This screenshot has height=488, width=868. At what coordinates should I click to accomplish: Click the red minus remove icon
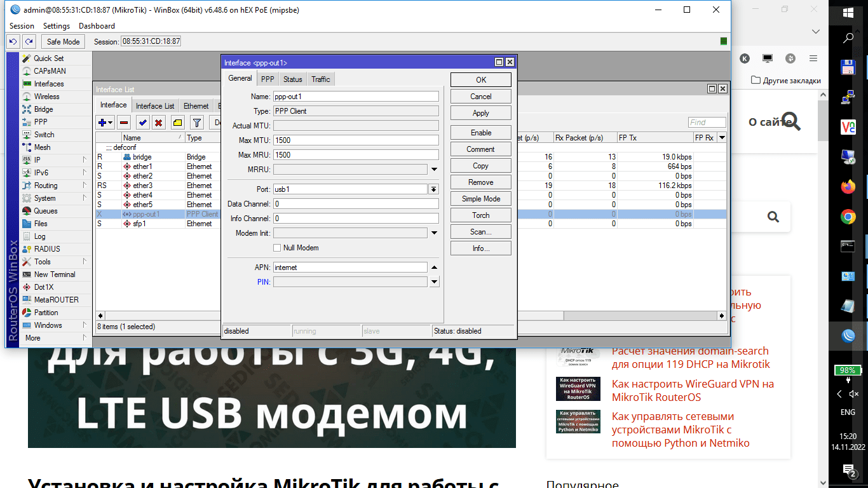(124, 123)
